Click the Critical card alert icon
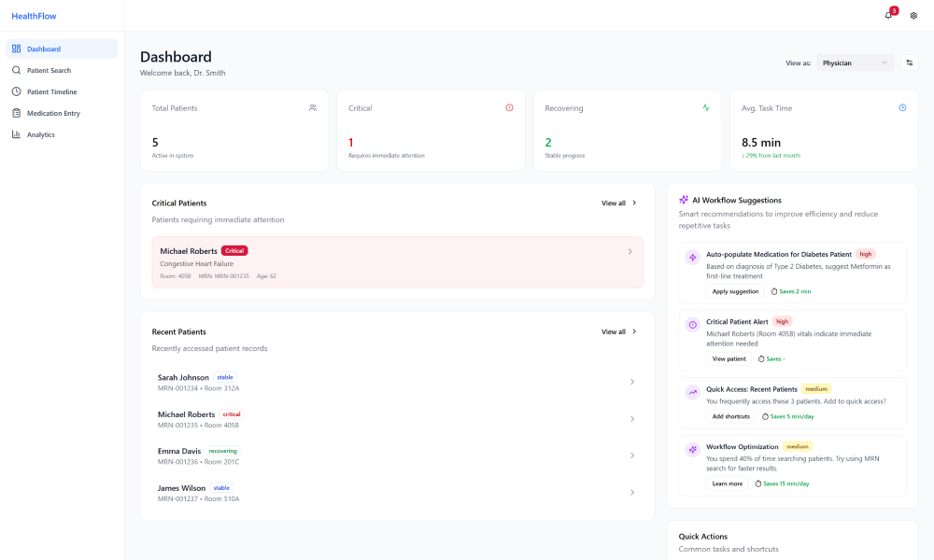The image size is (934, 560). tap(509, 107)
